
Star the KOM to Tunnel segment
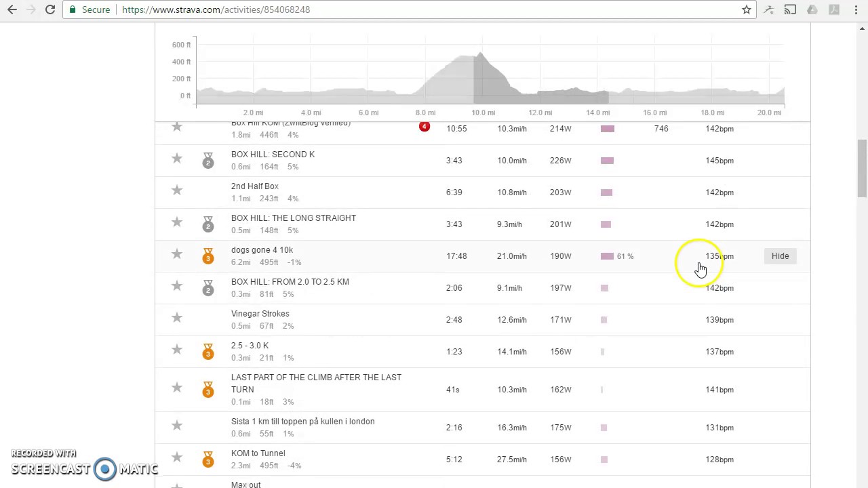(177, 457)
